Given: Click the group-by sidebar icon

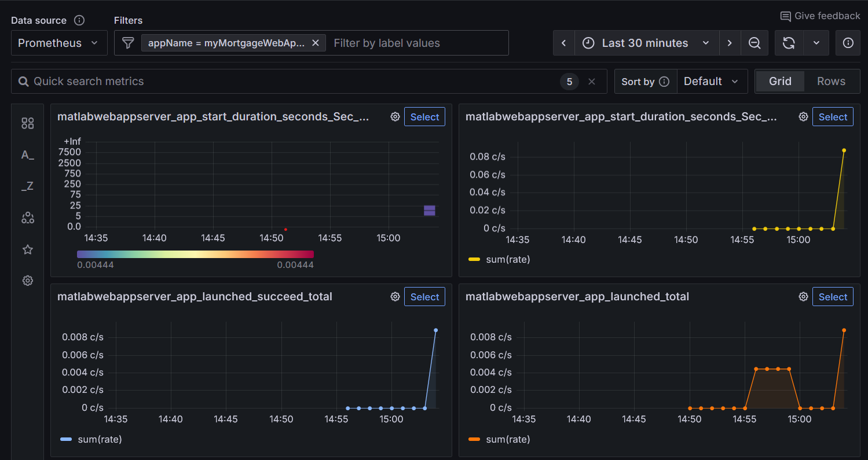Looking at the screenshot, I should [27, 218].
